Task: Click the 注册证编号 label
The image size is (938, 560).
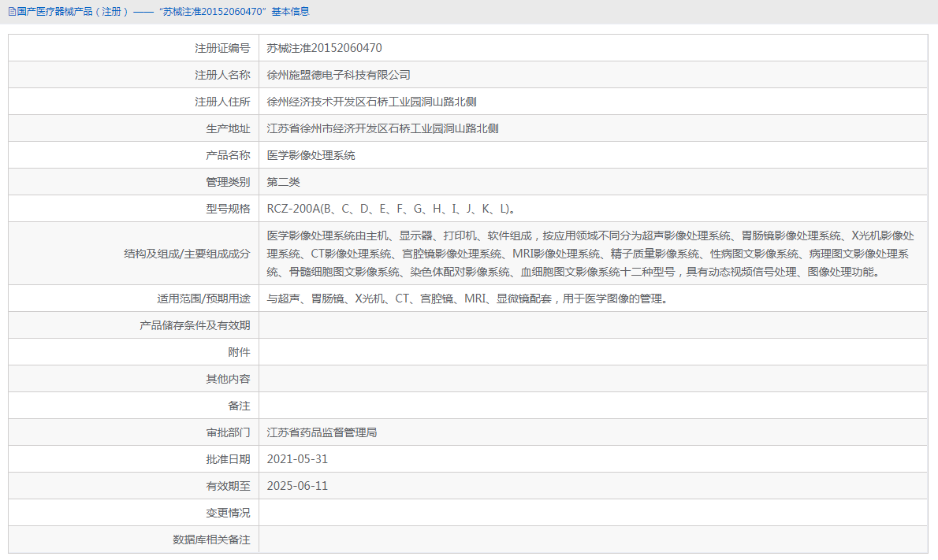Action: (222, 48)
